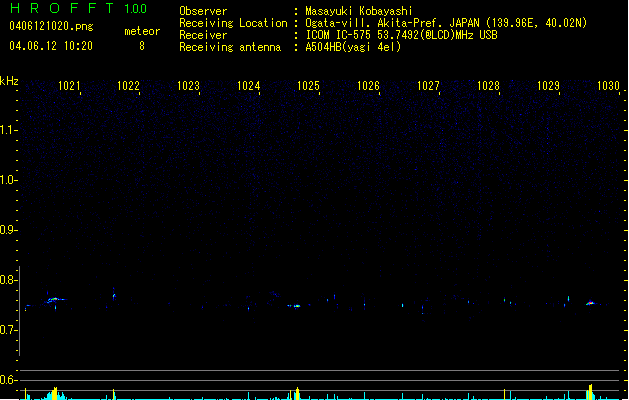629x400 pixels.
Task: Click the yellow power peak below 1025
Action: point(297,393)
